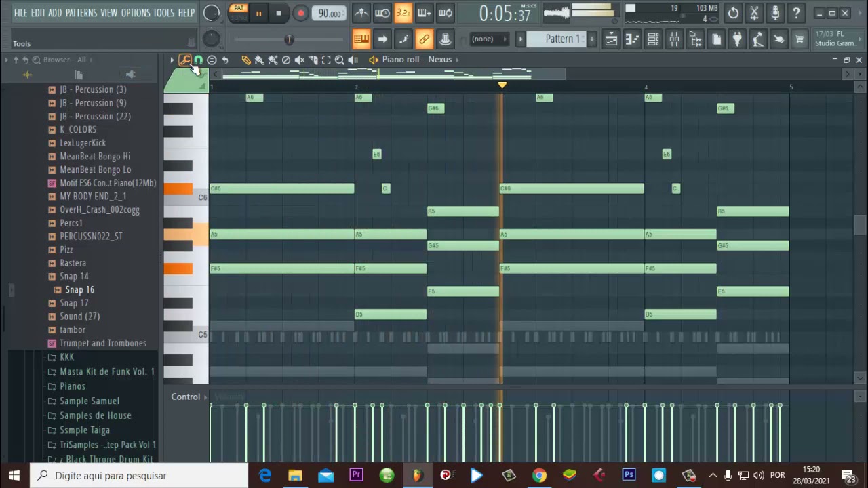Open the Channel rack window
Image resolution: width=868 pixels, height=488 pixels.
click(653, 39)
